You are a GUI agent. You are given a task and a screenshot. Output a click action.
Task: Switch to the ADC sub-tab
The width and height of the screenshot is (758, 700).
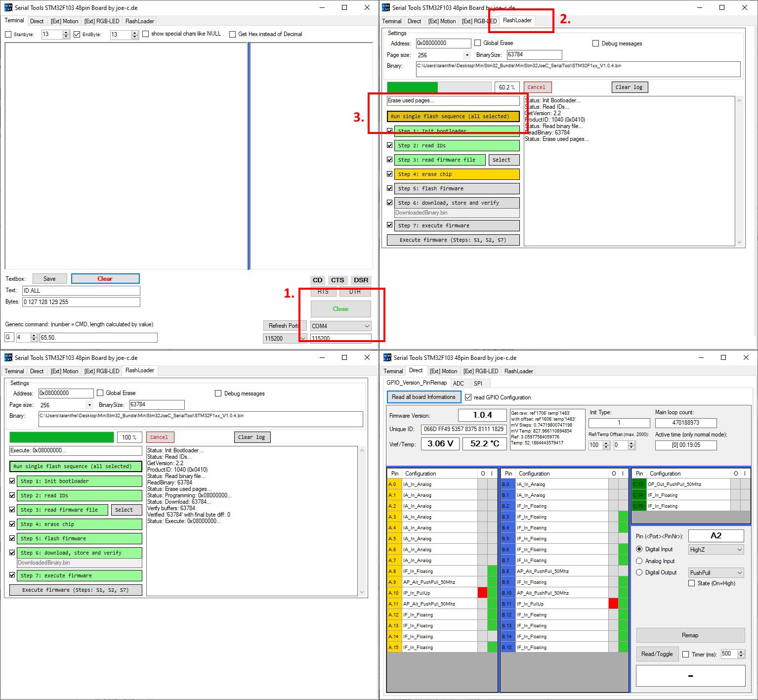459,384
